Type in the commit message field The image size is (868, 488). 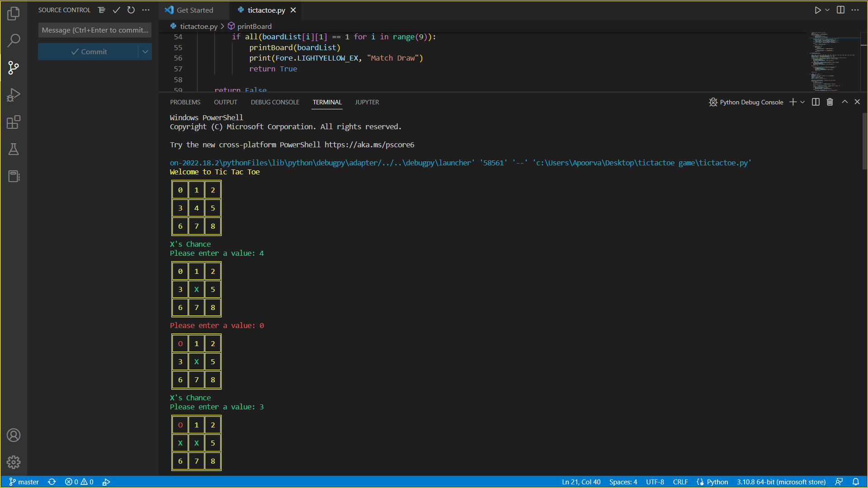[x=94, y=30]
